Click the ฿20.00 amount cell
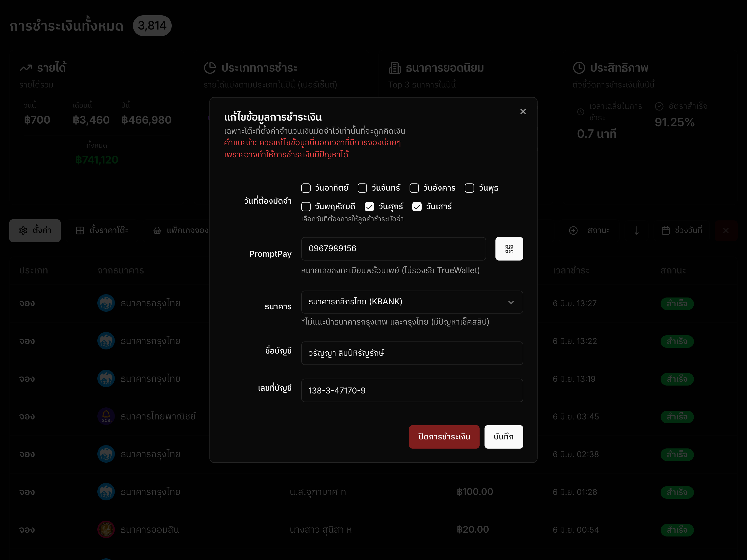This screenshot has height=560, width=747. click(x=472, y=530)
